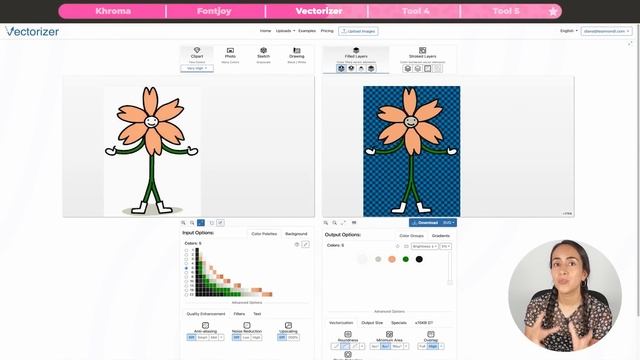Switch to the Tool 4 tab
This screenshot has width=640, height=360.
click(415, 11)
